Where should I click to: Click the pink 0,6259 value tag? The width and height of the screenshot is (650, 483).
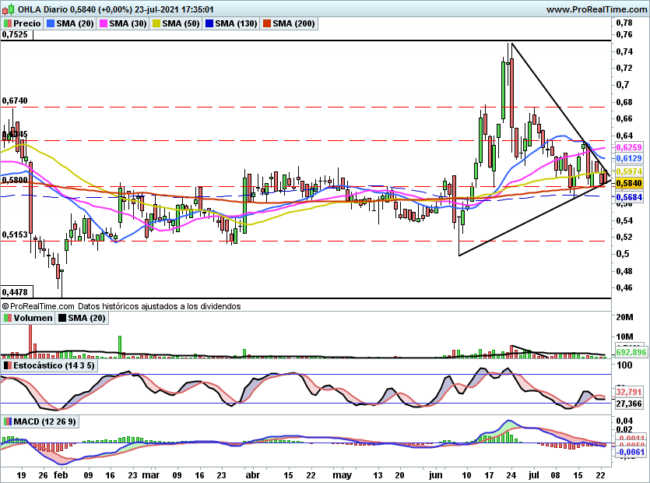coord(629,148)
